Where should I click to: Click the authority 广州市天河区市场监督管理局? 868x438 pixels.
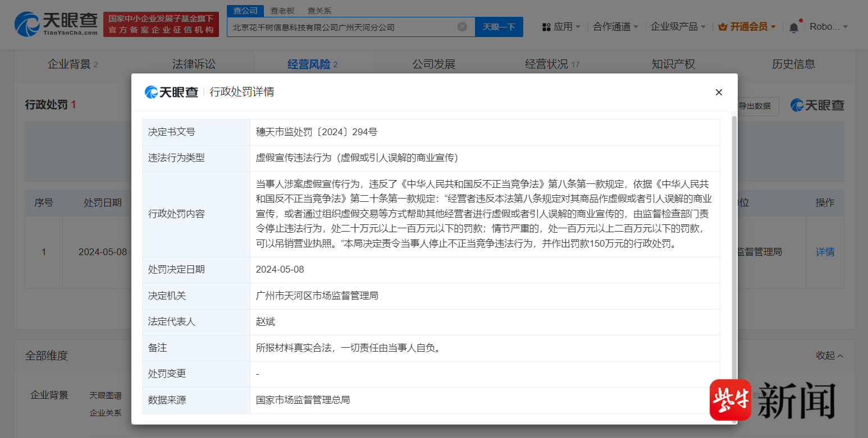tap(317, 296)
